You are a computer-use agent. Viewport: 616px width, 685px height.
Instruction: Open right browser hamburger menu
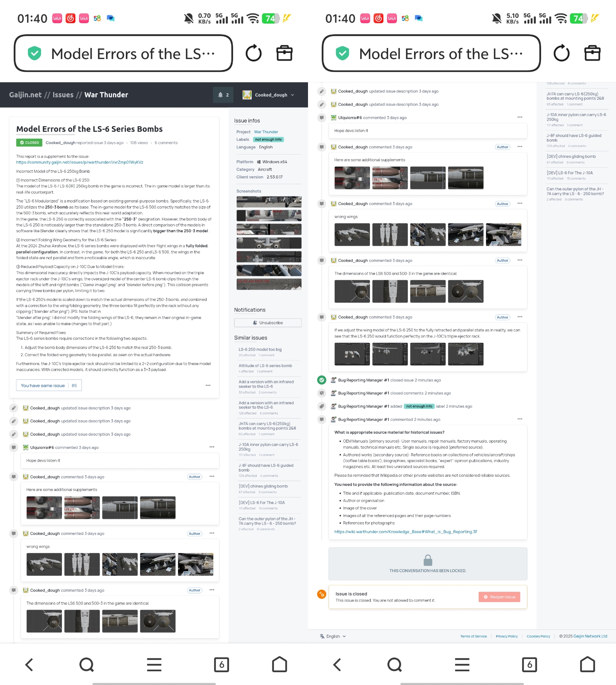462,665
